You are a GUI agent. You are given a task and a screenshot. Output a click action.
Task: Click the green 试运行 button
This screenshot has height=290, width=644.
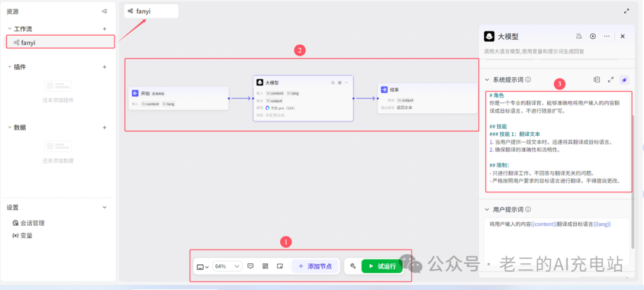pyautogui.click(x=382, y=266)
